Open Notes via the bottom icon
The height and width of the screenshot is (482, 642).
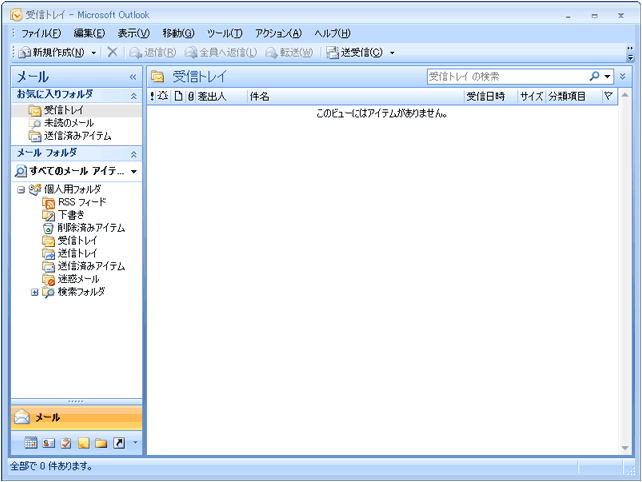[x=84, y=443]
